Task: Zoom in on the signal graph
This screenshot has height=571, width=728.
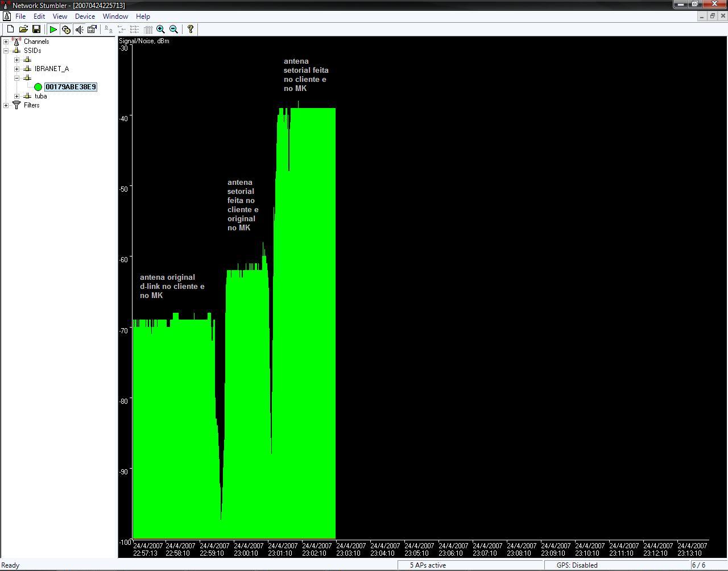Action: pos(161,29)
